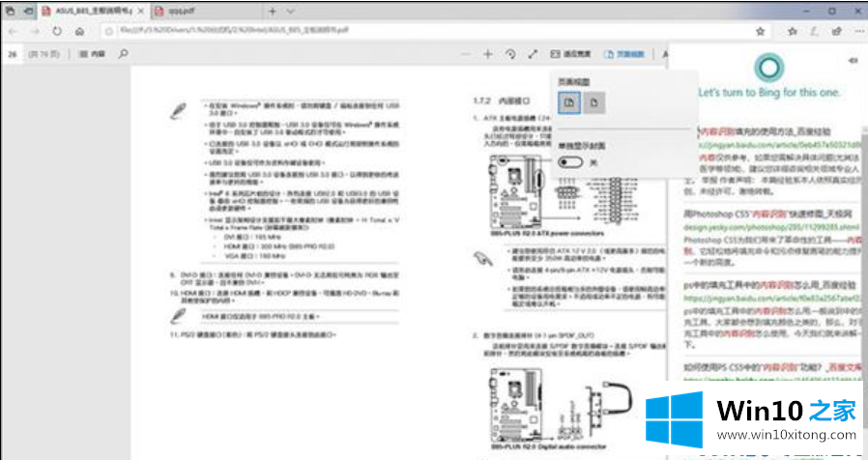Open the table of contents button
This screenshot has width=868, height=460.
coord(92,54)
